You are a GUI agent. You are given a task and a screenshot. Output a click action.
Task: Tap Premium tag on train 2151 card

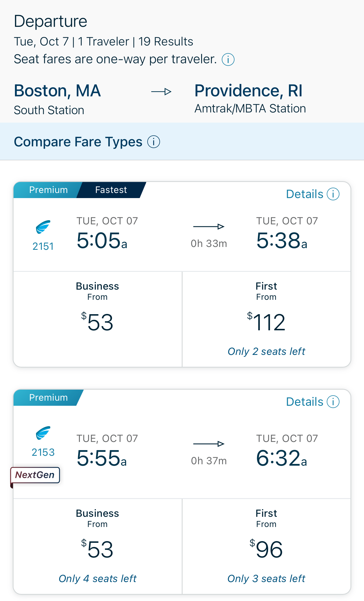[48, 190]
